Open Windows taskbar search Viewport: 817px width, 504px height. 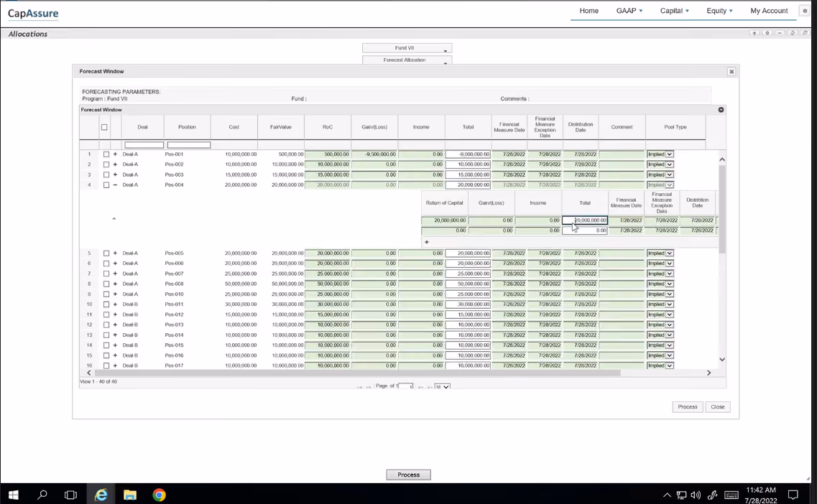(x=42, y=495)
